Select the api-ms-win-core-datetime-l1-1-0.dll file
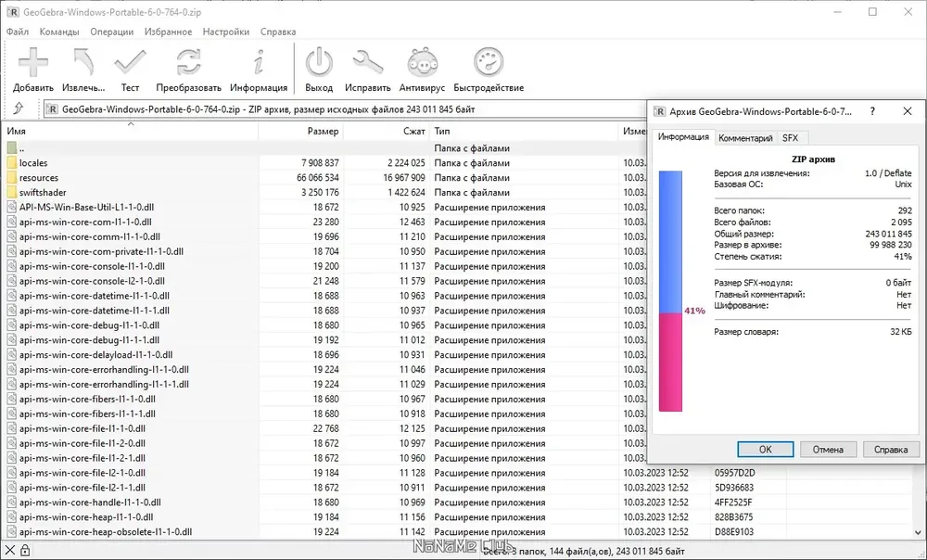Image resolution: width=927 pixels, height=560 pixels. 94,296
